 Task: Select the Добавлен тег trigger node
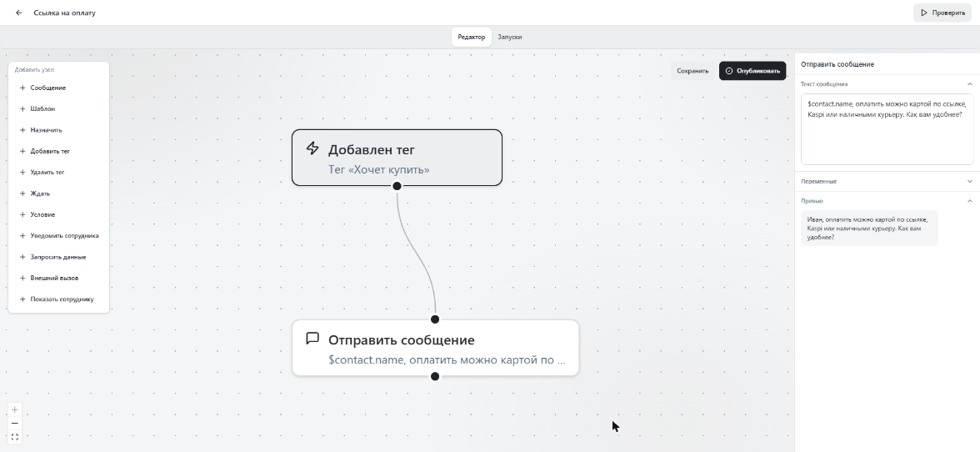397,158
